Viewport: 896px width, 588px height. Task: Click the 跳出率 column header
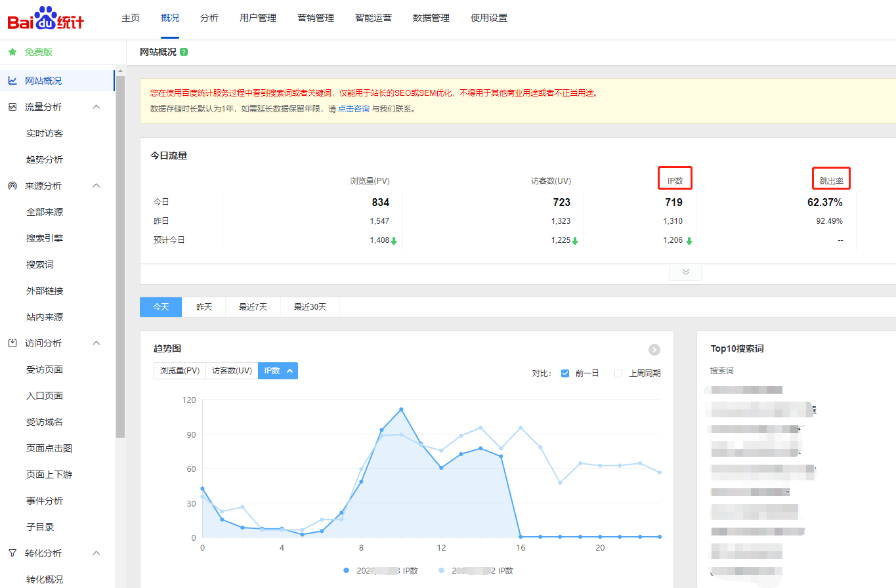tap(831, 180)
